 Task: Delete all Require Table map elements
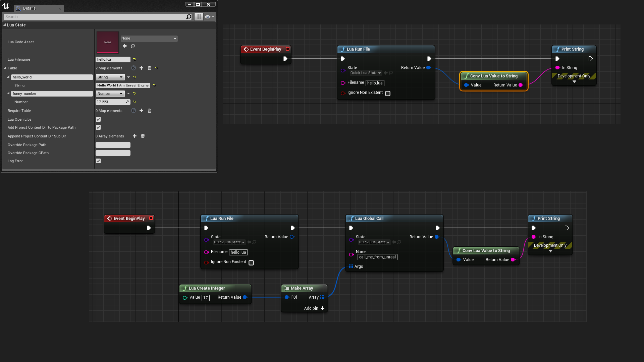(150, 111)
